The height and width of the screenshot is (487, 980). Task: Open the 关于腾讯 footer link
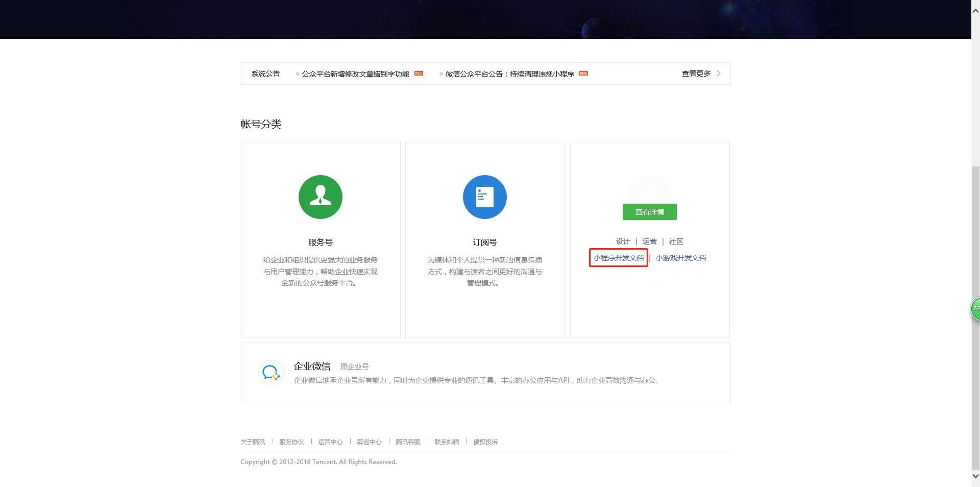[x=253, y=442]
